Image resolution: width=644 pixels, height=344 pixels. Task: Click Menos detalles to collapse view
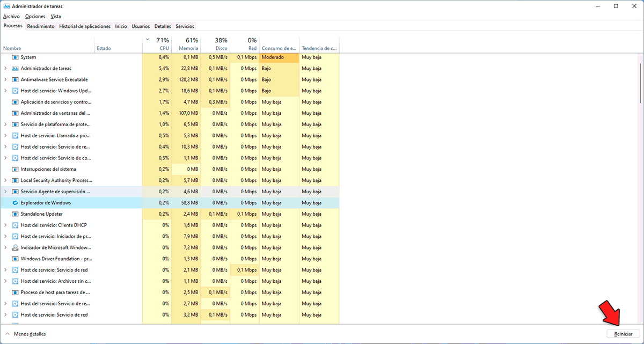[x=30, y=334]
